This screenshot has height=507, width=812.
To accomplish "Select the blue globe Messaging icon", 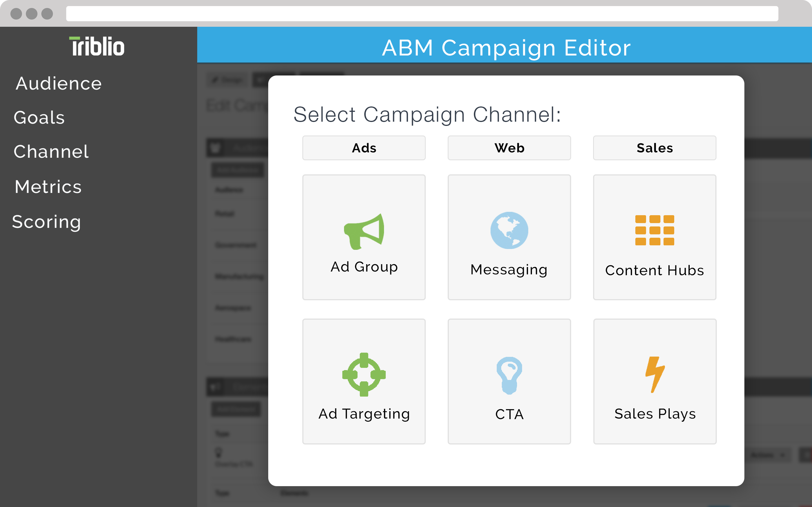I will 509,230.
